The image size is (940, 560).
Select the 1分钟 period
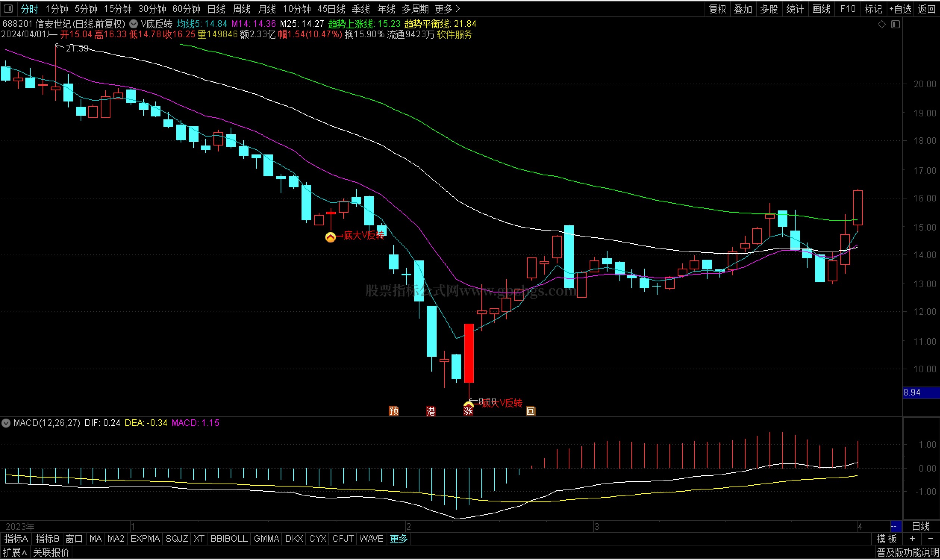click(x=57, y=9)
